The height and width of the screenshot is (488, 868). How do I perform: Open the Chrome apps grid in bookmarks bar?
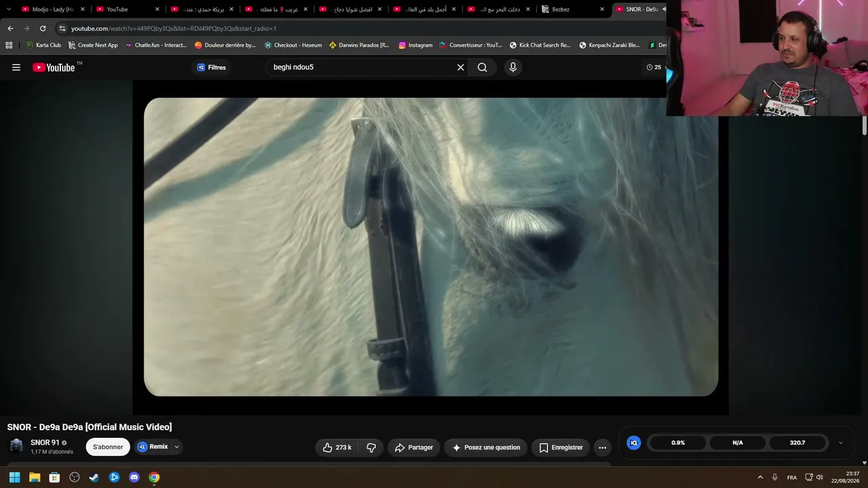(x=9, y=45)
